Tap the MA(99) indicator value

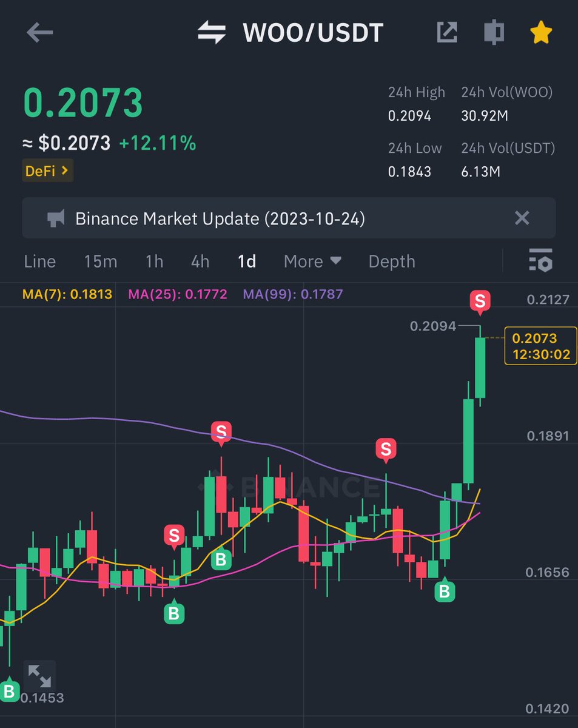coord(293,294)
